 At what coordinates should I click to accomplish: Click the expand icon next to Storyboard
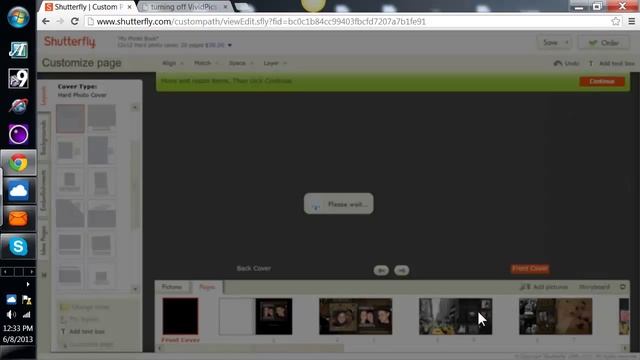(623, 287)
